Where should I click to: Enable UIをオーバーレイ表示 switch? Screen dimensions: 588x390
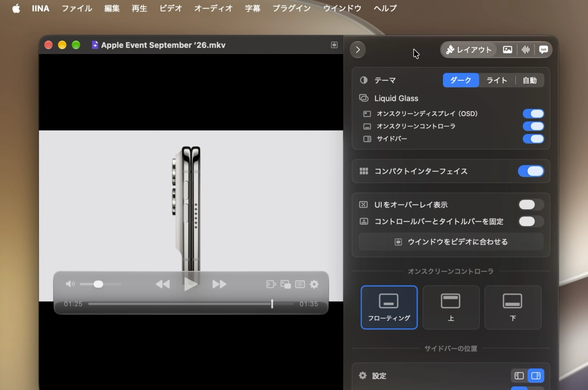(531, 205)
